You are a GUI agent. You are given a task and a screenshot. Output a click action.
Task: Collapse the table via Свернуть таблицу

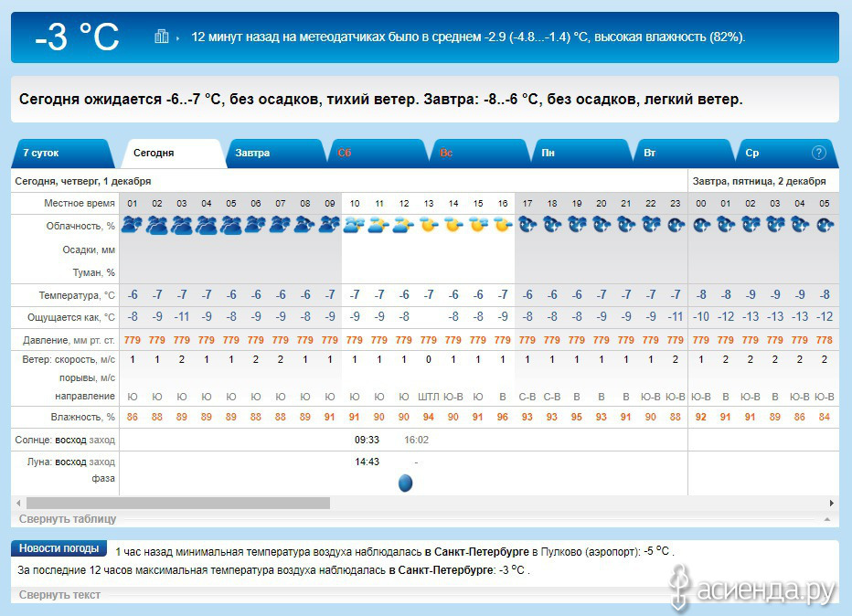68,519
